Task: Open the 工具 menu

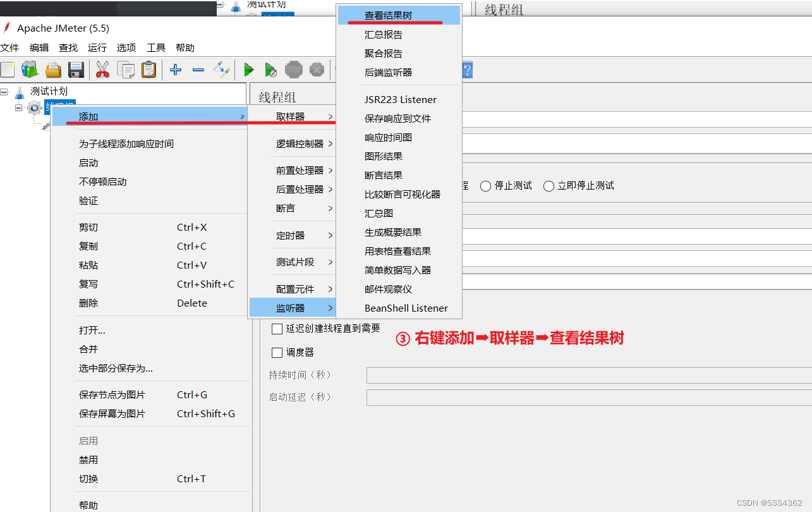Action: point(156,48)
